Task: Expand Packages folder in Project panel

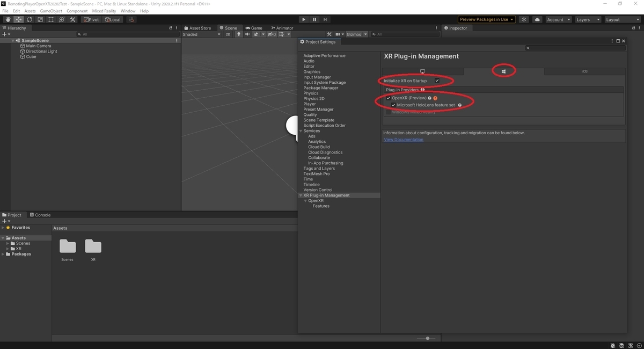Action: pos(3,254)
